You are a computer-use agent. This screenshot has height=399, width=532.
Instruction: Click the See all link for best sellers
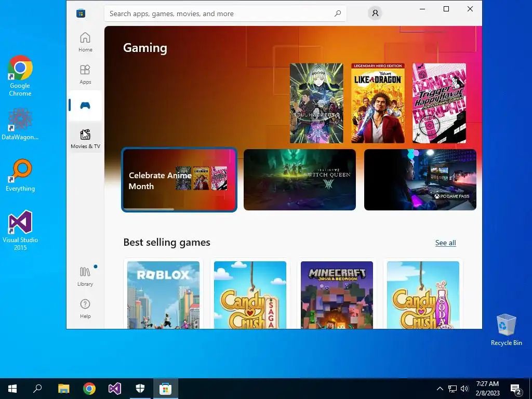[445, 243]
